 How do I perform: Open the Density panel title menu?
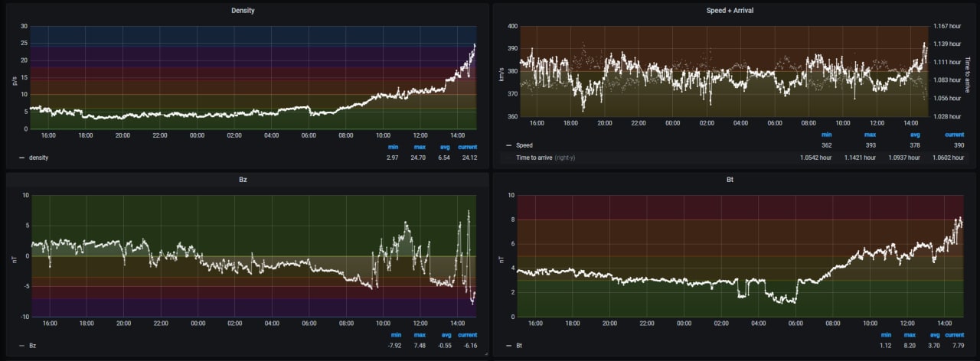click(244, 10)
